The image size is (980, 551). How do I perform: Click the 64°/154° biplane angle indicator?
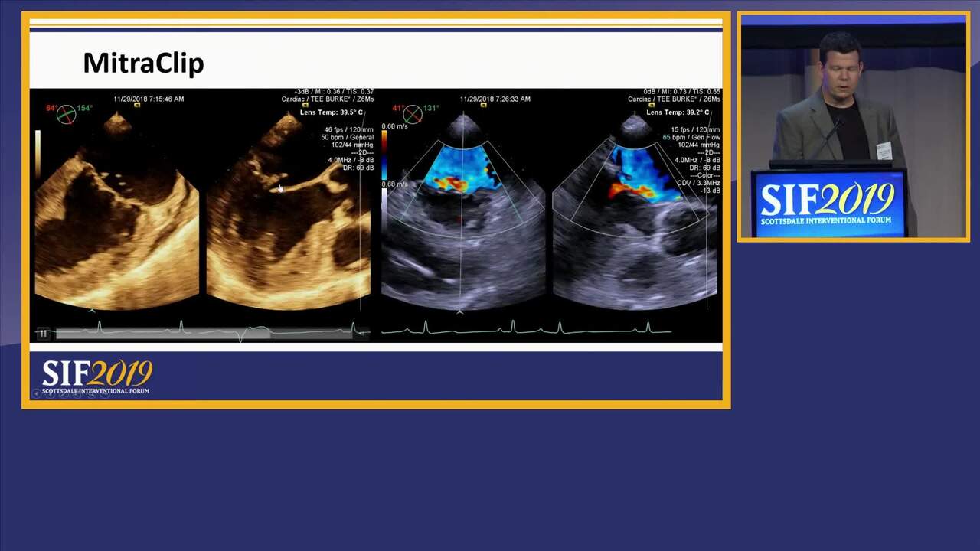[68, 113]
